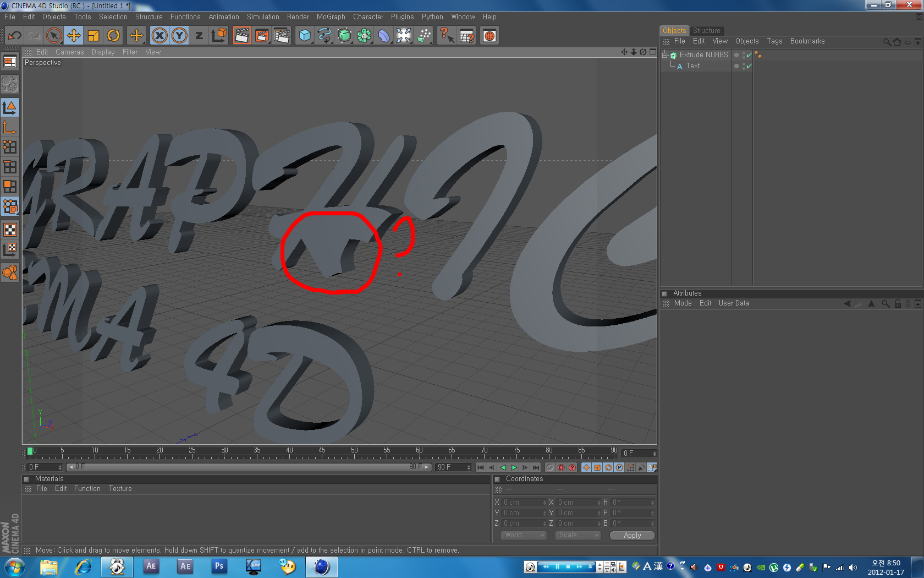The height and width of the screenshot is (578, 924).
Task: Click the Make Editable icon in the left sidebar
Action: point(10,84)
